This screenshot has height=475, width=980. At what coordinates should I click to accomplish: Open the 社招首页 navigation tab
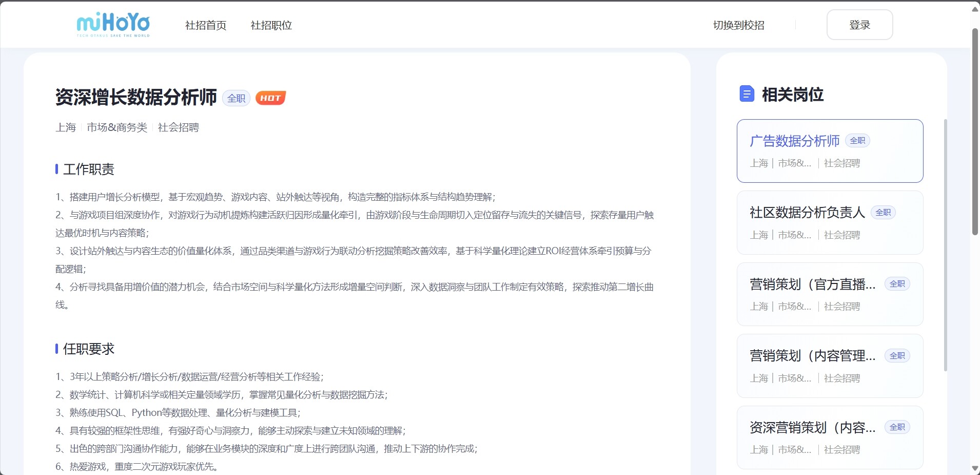(x=206, y=25)
